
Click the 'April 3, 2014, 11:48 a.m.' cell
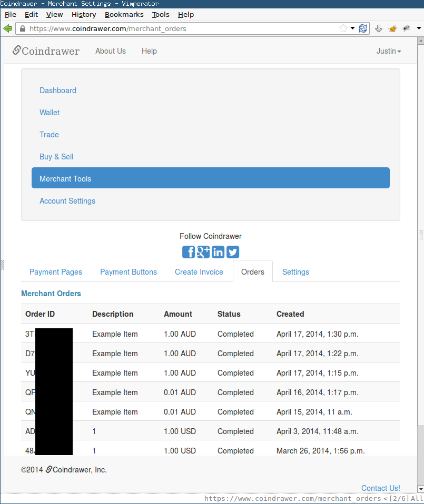pyautogui.click(x=317, y=431)
